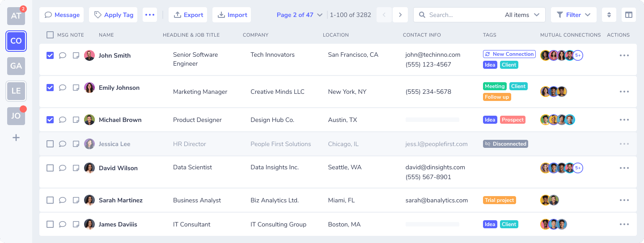This screenshot has height=243, width=644.
Task: Add a new workspace with plus icon
Action: [16, 138]
